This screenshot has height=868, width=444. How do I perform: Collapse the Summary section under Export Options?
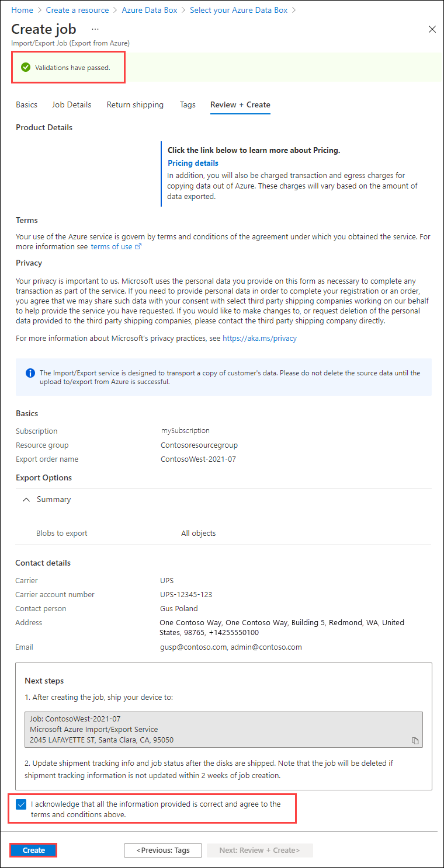click(26, 499)
